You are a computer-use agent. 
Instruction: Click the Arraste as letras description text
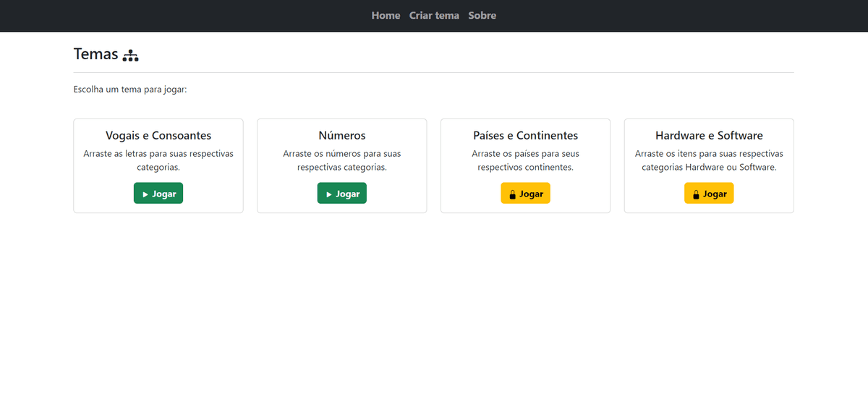coord(158,160)
